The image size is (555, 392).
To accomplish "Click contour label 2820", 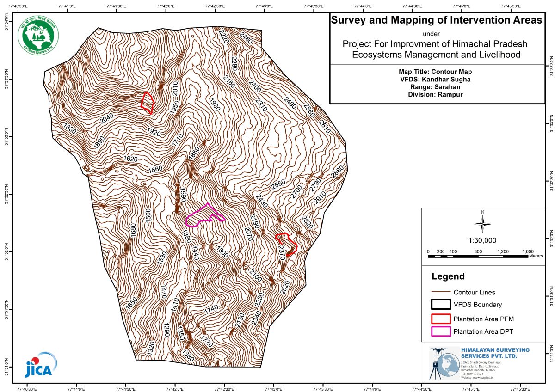I will pyautogui.click(x=307, y=223).
